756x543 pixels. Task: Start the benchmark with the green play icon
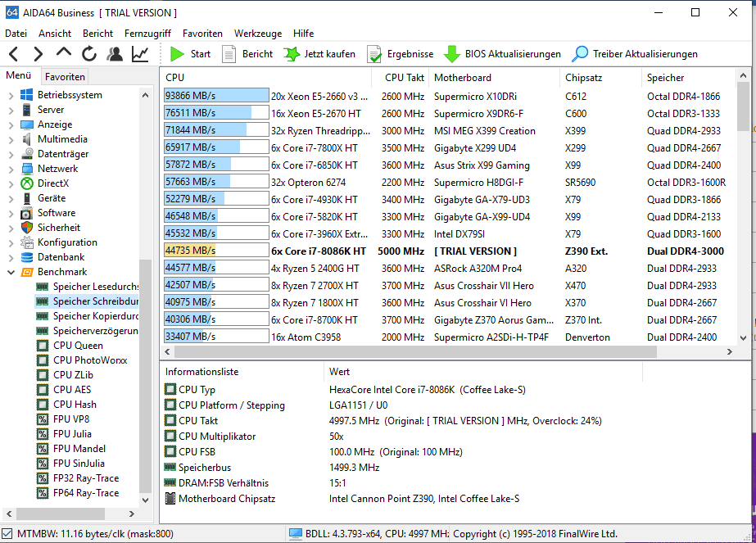tap(177, 54)
